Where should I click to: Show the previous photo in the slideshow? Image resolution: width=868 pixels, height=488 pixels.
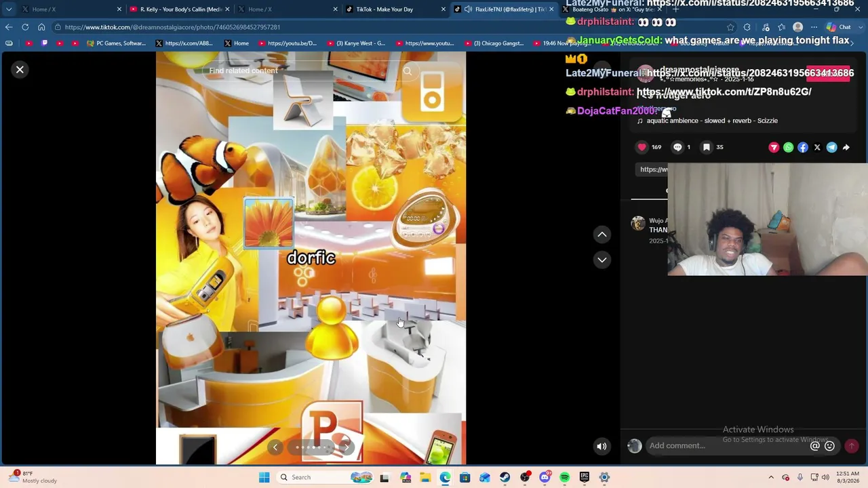(275, 447)
